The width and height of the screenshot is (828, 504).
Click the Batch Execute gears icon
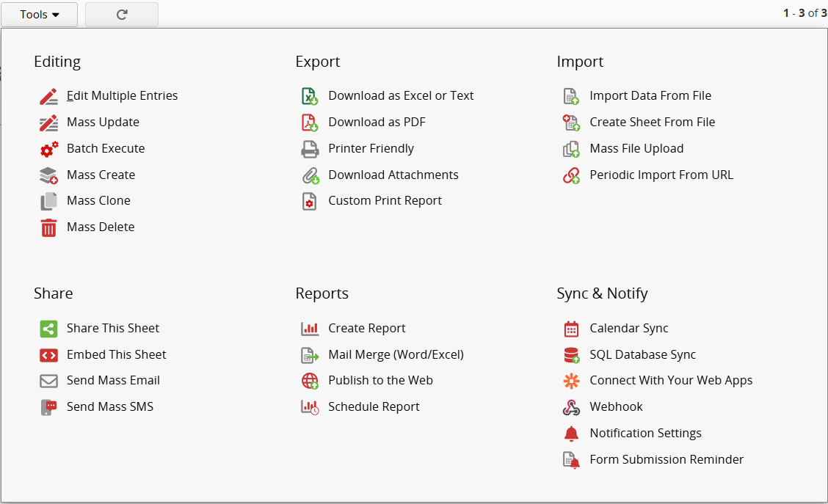point(48,149)
